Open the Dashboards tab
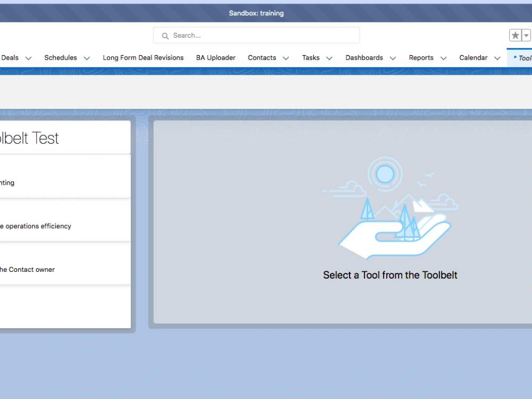The height and width of the screenshot is (399, 532). [364, 57]
